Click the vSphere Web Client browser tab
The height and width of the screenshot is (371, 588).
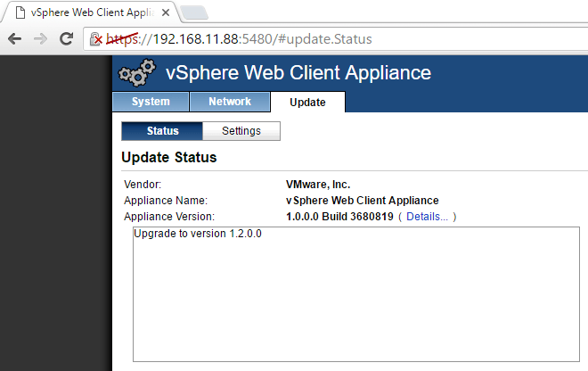coord(92,12)
